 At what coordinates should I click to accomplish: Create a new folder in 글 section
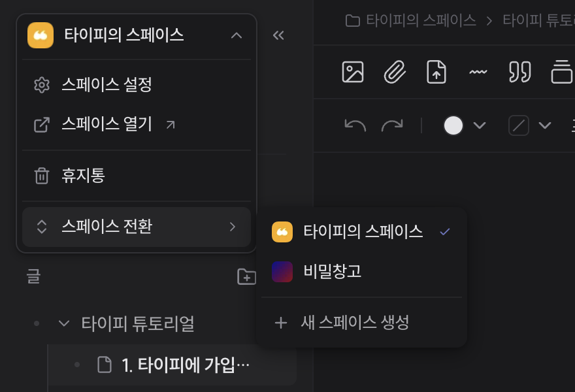(x=246, y=276)
